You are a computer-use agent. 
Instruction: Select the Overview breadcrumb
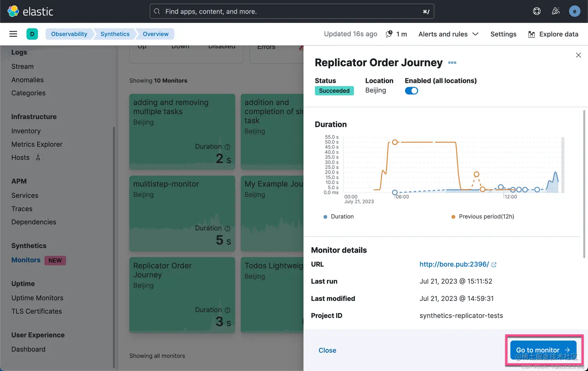(156, 34)
